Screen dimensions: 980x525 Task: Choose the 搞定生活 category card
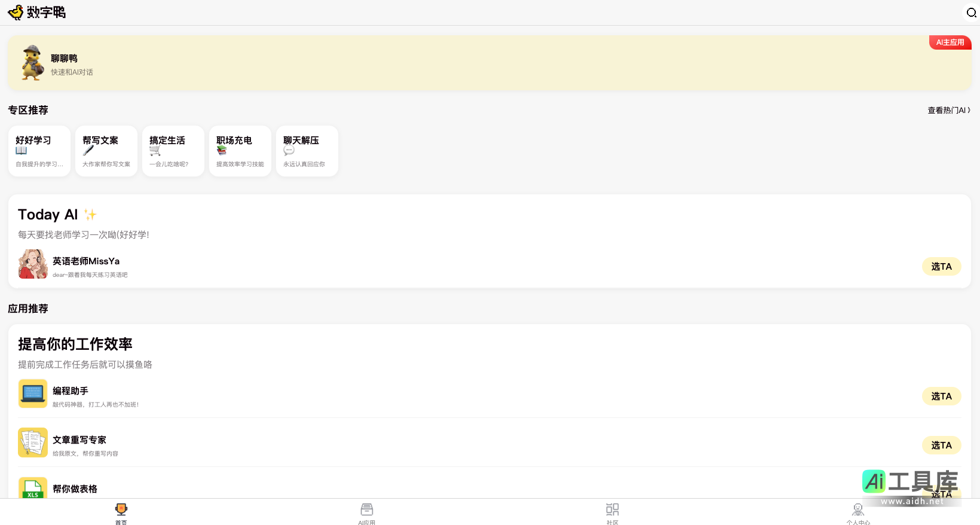coord(173,151)
